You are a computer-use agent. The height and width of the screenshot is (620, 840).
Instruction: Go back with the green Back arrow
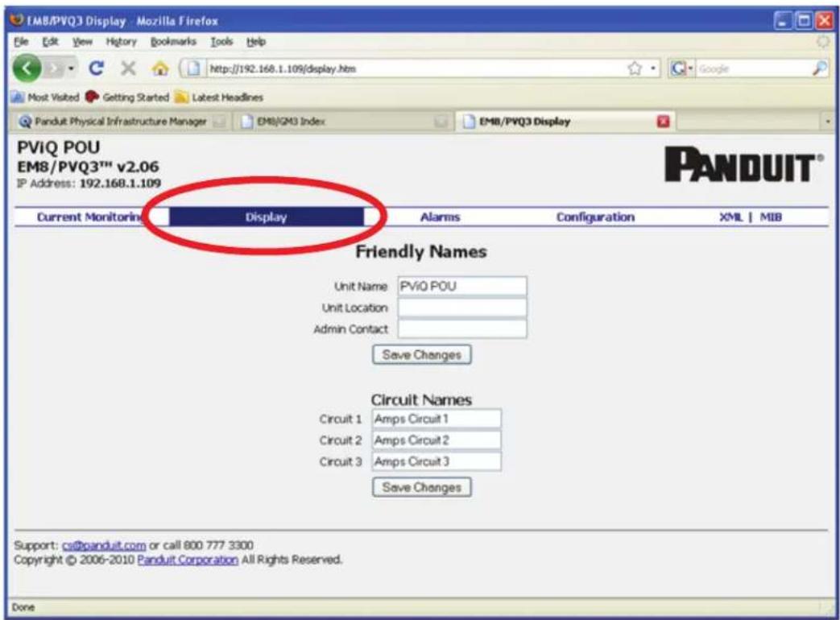(x=27, y=68)
